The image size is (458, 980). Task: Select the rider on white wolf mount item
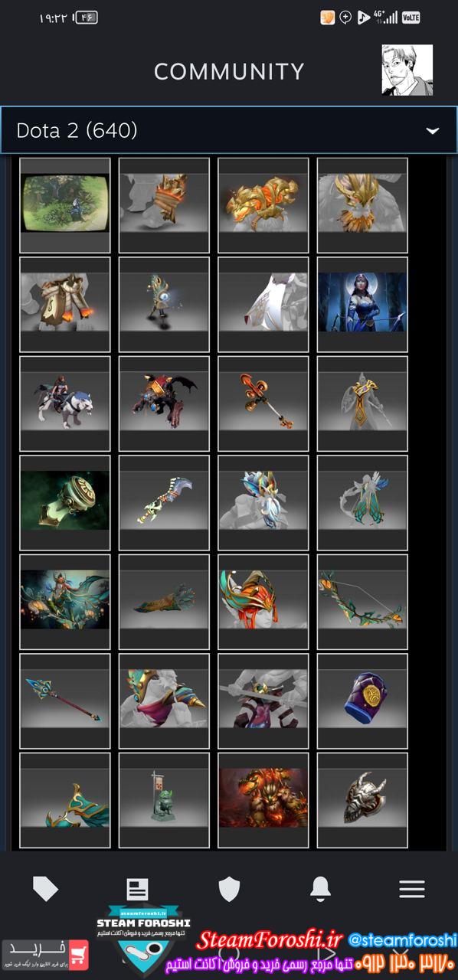tap(65, 403)
